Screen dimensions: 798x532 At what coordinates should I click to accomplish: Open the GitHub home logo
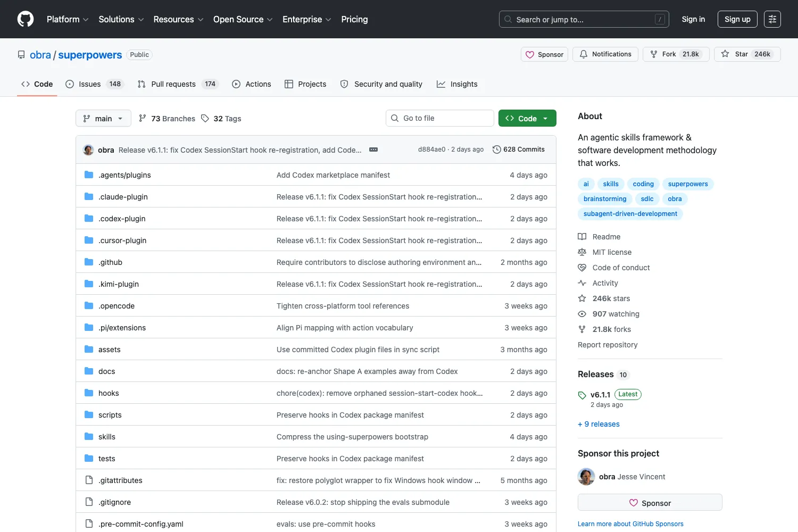tap(26, 19)
